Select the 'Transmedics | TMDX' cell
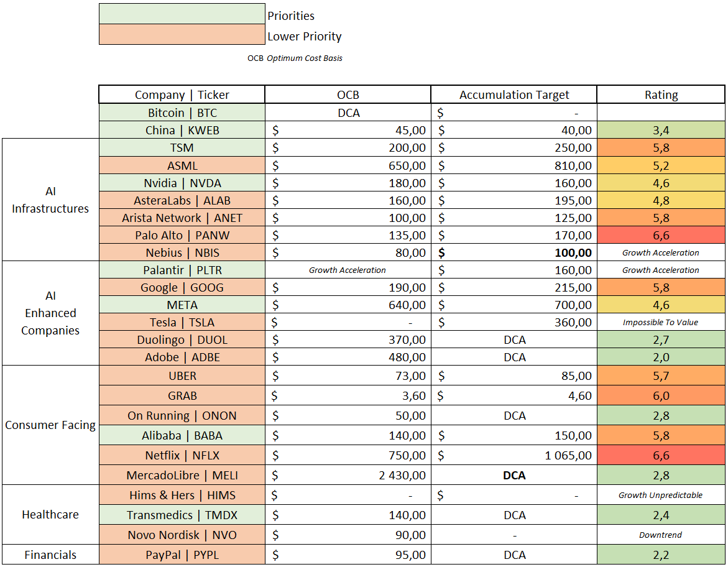Viewport: 728px width, 567px height. point(182,515)
